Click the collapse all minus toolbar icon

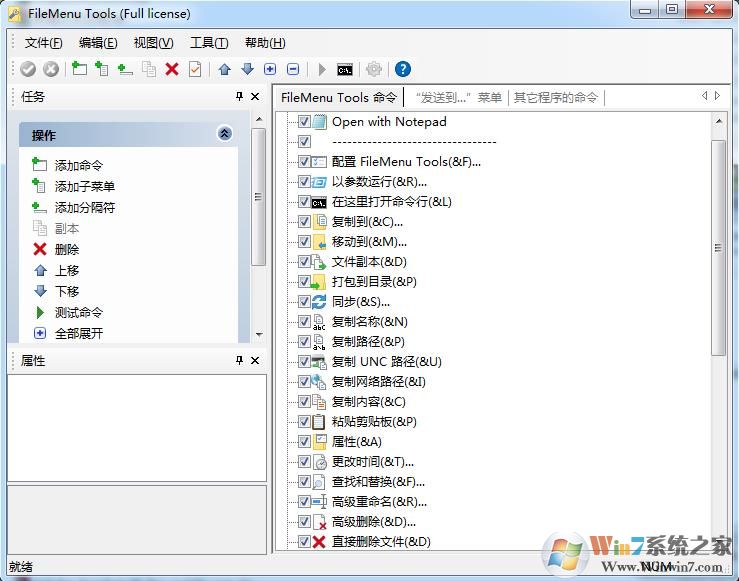point(293,69)
